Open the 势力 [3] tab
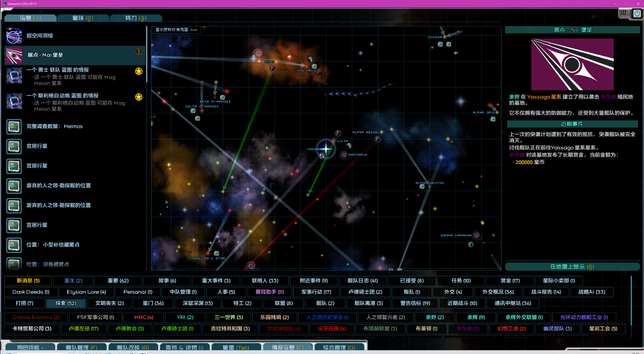Screen dimensions: 644x354 coord(135,18)
